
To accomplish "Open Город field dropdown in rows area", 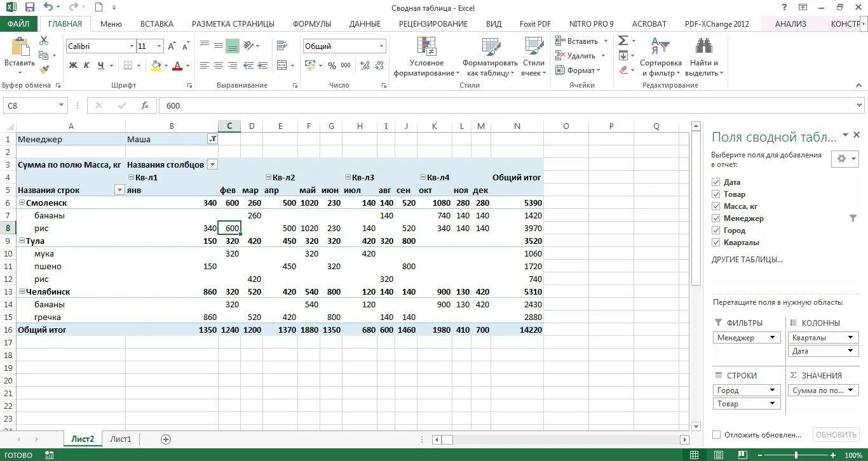I will coord(773,391).
